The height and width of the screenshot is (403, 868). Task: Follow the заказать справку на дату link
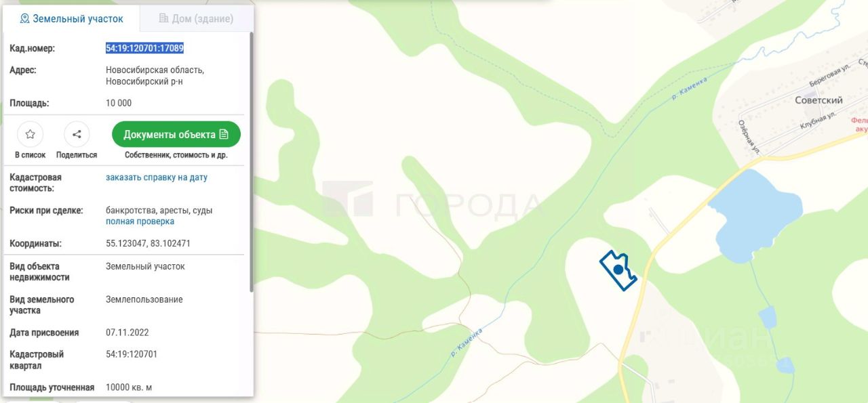tap(157, 177)
